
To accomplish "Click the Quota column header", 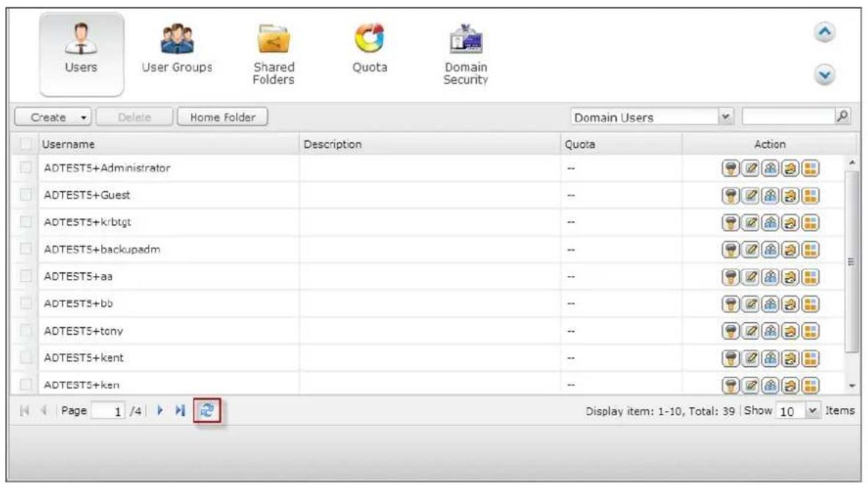I will [x=621, y=144].
